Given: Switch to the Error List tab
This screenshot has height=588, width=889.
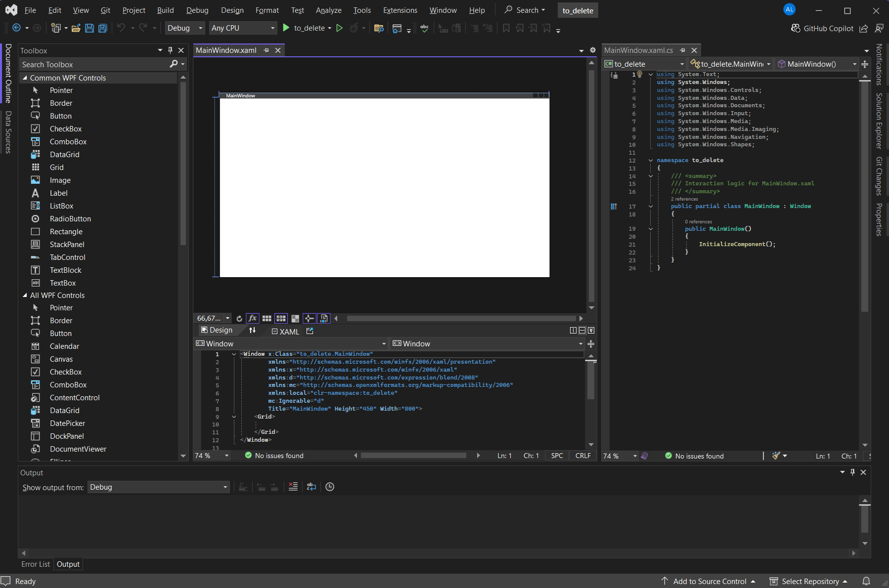Looking at the screenshot, I should click(36, 564).
